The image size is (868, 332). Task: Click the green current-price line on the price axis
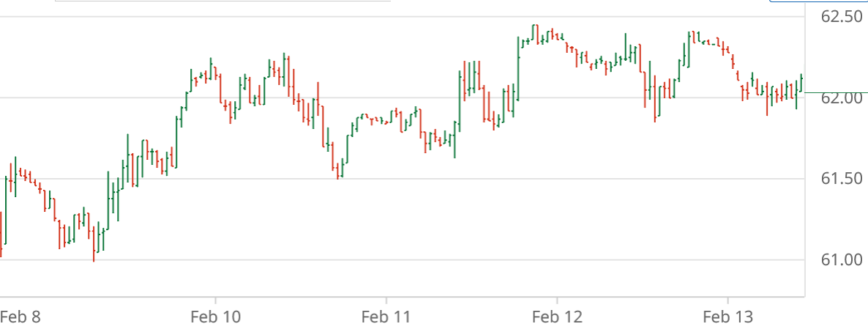(834, 92)
